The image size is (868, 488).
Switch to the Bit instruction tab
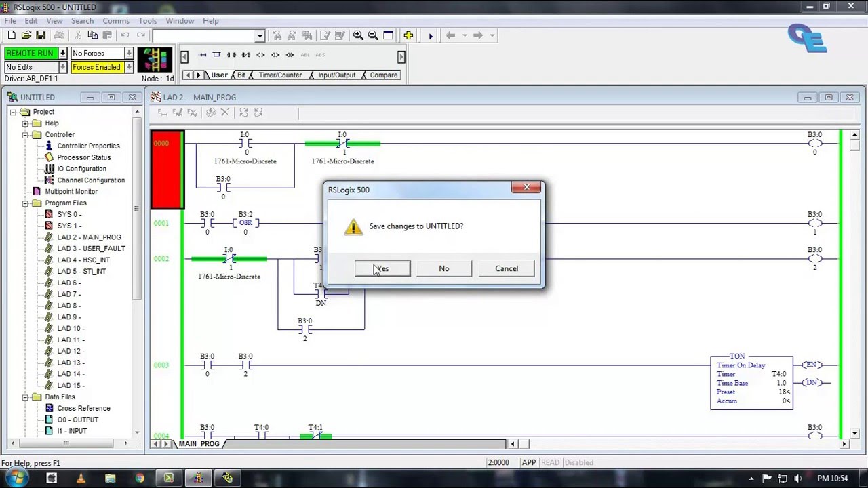tap(241, 75)
